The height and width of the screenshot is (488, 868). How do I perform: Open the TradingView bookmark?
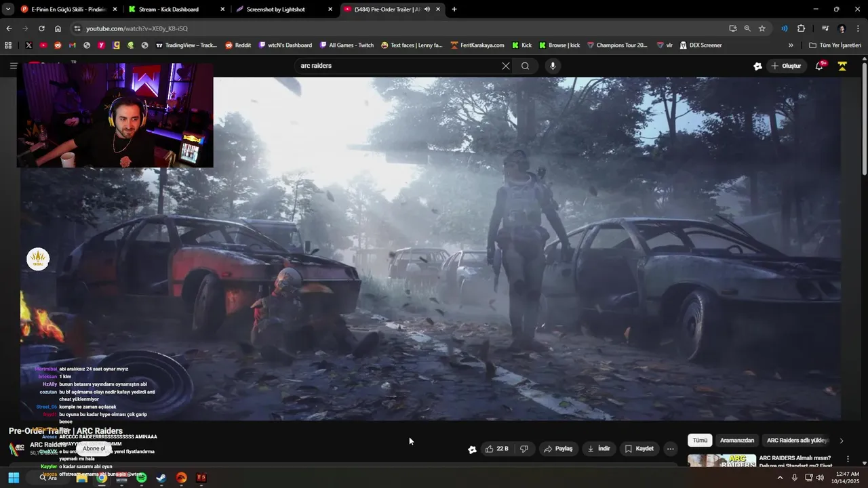tap(186, 45)
